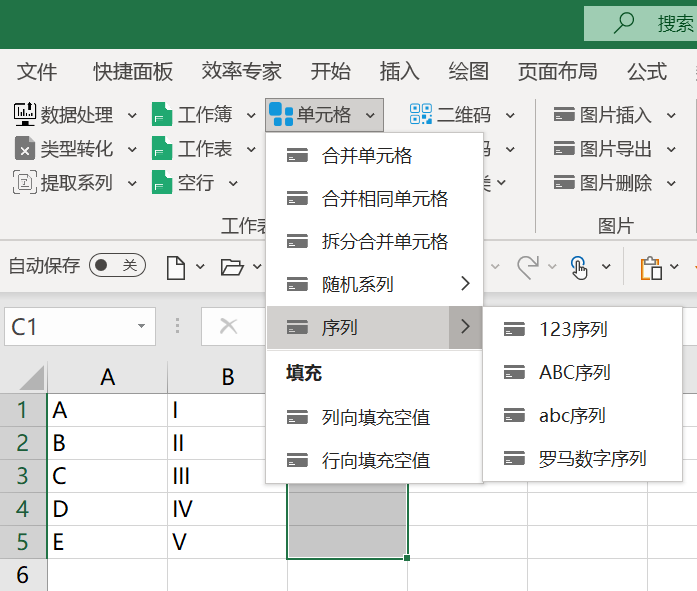Click the formula bar cancel X
Viewport: 697px width, 591px height.
tap(228, 326)
